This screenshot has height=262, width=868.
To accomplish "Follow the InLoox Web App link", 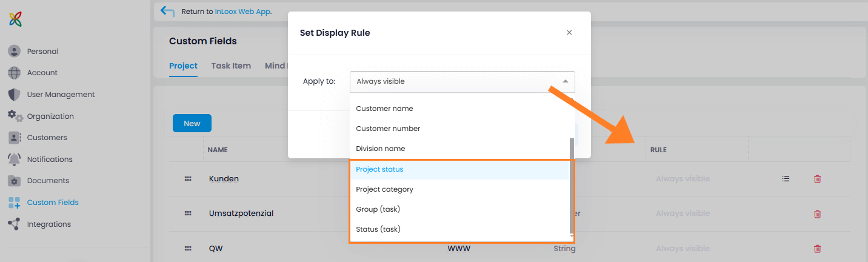I will 242,12.
